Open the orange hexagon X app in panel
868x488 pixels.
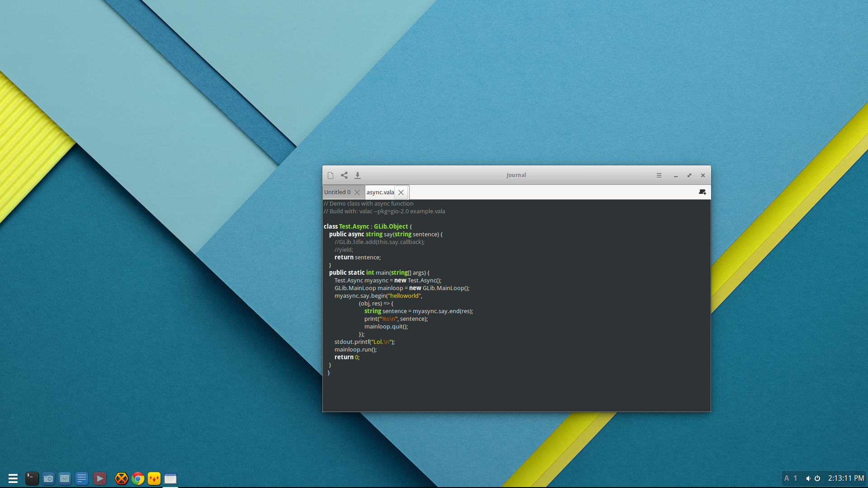point(121,479)
